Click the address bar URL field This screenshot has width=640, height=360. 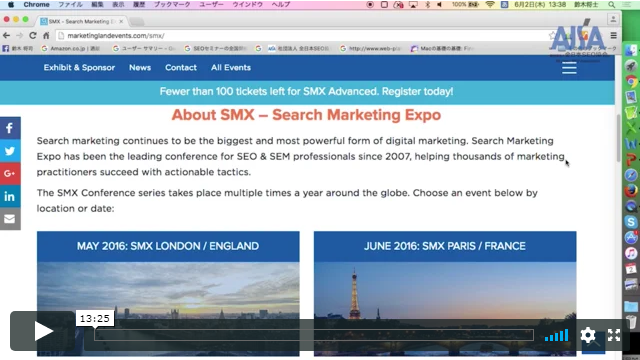click(302, 36)
